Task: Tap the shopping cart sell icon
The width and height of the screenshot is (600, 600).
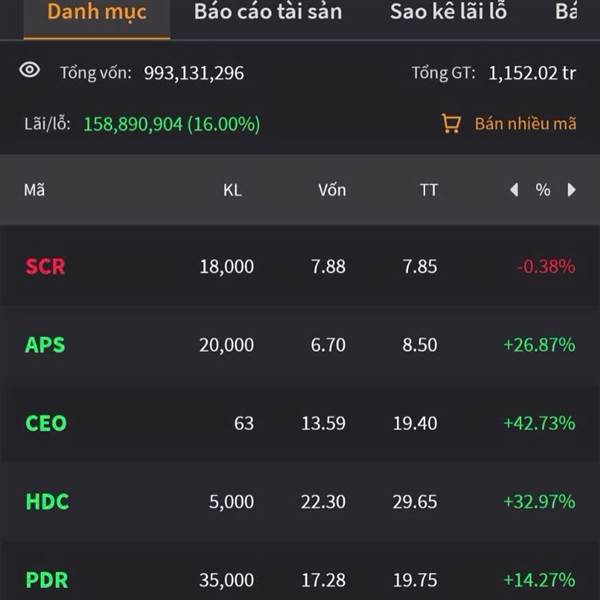Action: tap(451, 123)
